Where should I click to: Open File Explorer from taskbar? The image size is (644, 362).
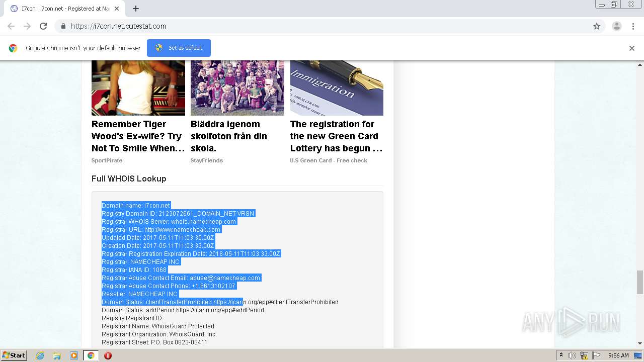[x=57, y=355]
